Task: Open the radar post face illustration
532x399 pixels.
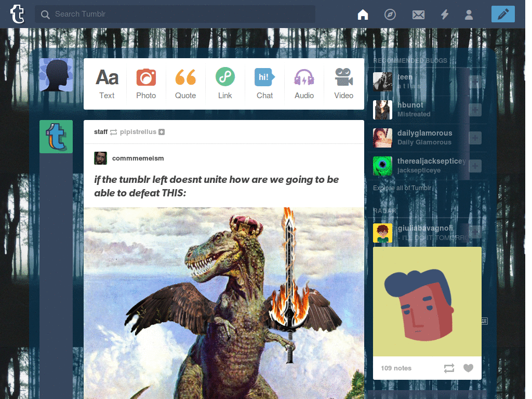Action: [427, 301]
